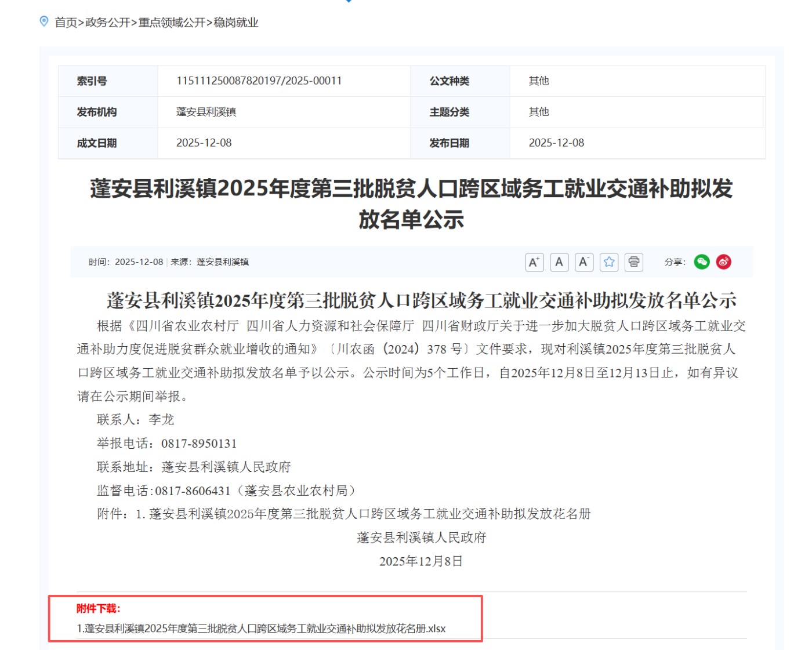Navigate to 重点领域公开 breadcrumb
The image size is (812, 650).
pyautogui.click(x=172, y=23)
